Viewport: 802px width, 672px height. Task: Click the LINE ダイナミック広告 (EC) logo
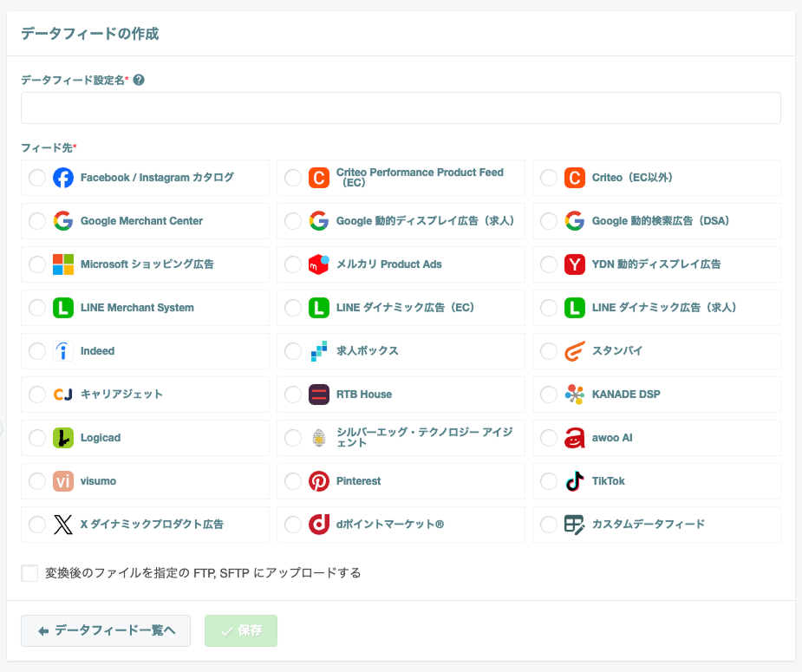[319, 308]
